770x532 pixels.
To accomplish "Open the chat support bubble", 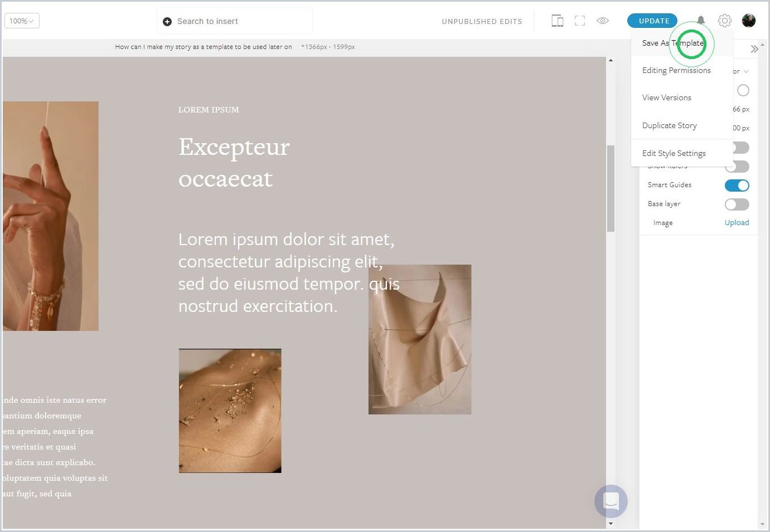I will pos(611,501).
